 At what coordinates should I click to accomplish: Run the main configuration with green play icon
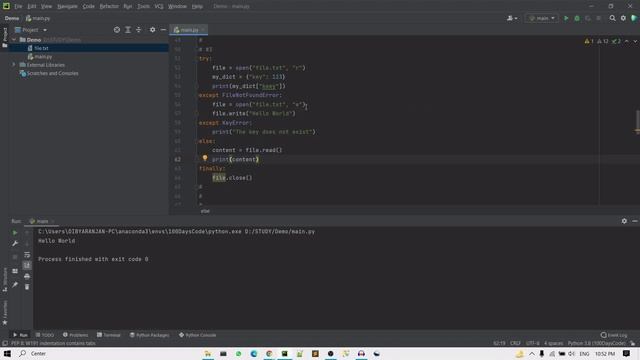pos(566,18)
